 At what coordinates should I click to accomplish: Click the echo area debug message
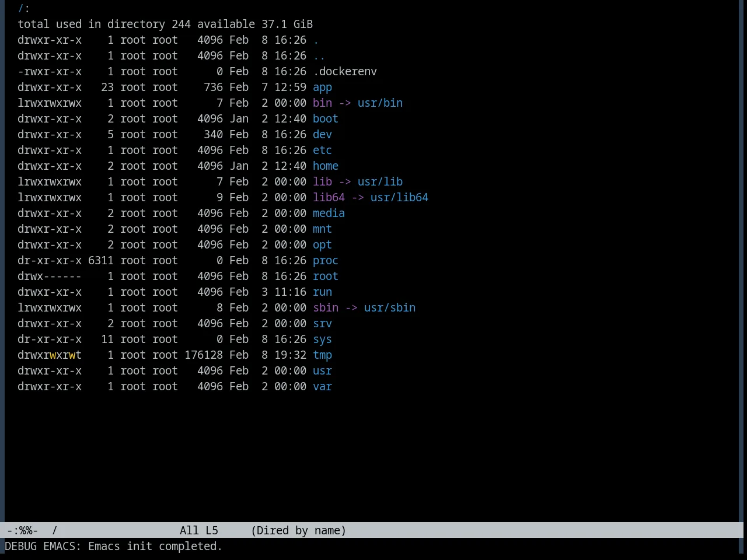click(113, 547)
